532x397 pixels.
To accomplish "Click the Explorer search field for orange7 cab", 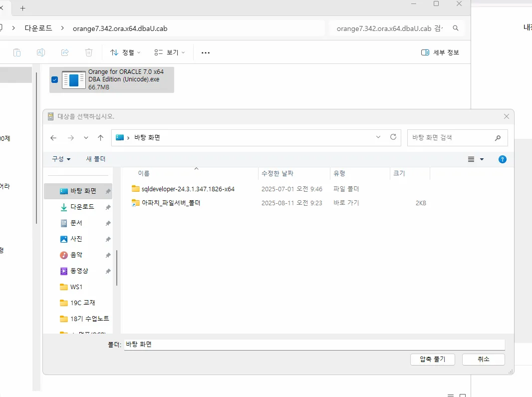I will click(389, 28).
